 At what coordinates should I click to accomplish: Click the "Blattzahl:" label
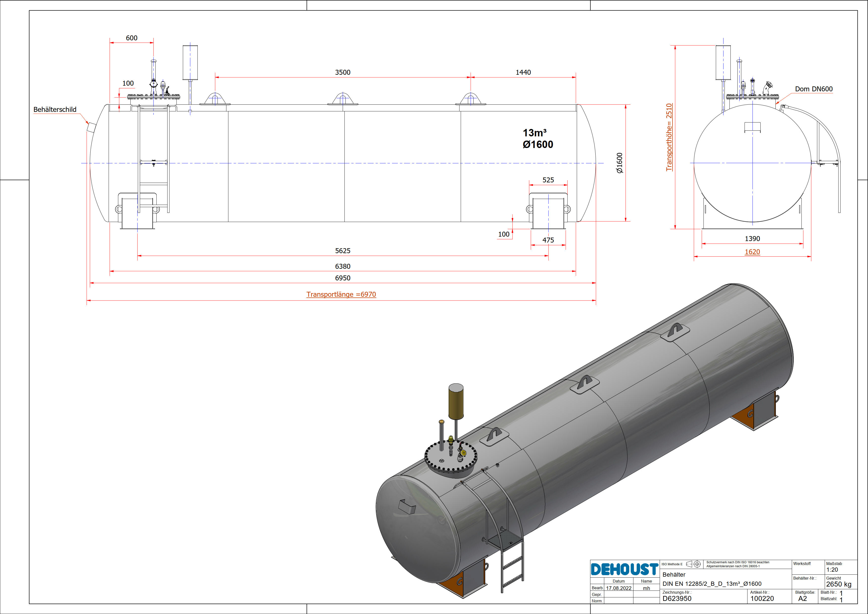pos(828,598)
